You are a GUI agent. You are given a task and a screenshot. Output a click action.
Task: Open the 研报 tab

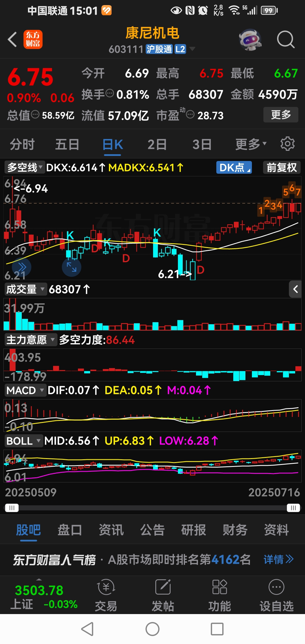click(194, 530)
